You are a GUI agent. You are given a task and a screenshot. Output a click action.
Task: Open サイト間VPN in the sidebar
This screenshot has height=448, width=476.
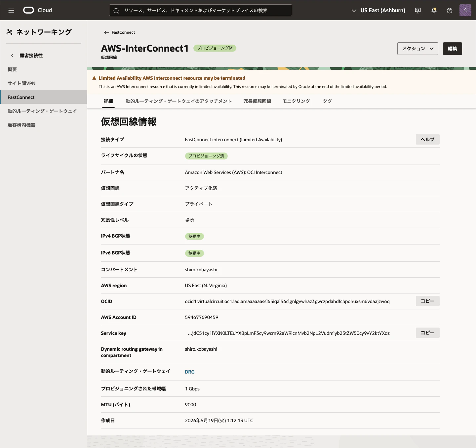point(43,83)
